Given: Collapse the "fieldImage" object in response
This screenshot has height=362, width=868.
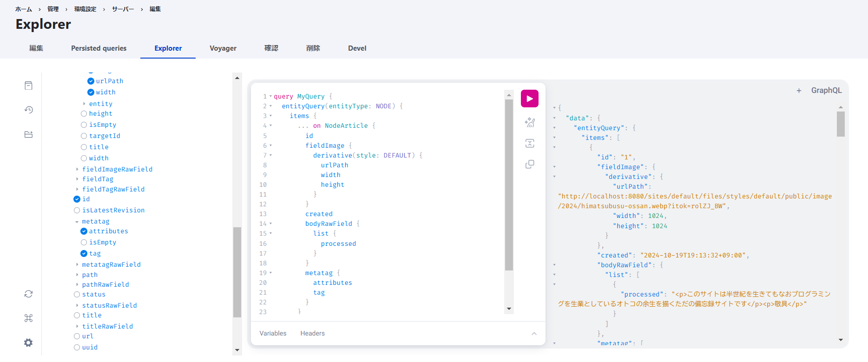Looking at the screenshot, I should 554,167.
